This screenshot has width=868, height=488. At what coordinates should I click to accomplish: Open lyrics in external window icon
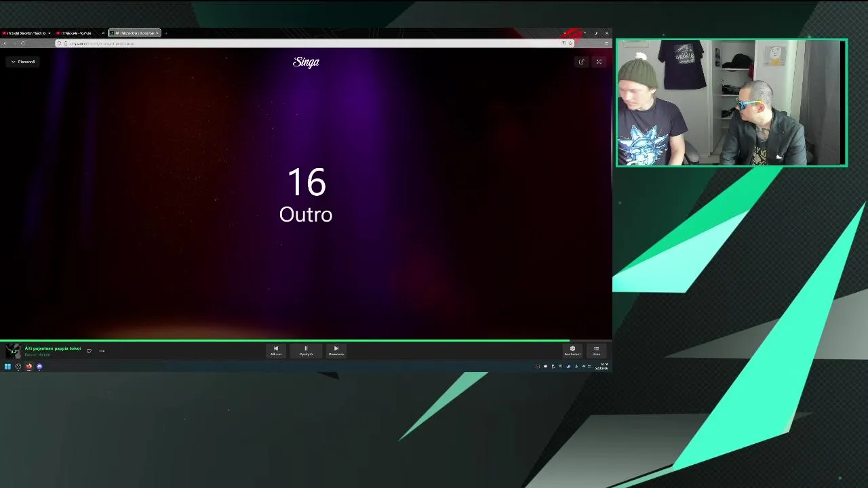(x=581, y=62)
